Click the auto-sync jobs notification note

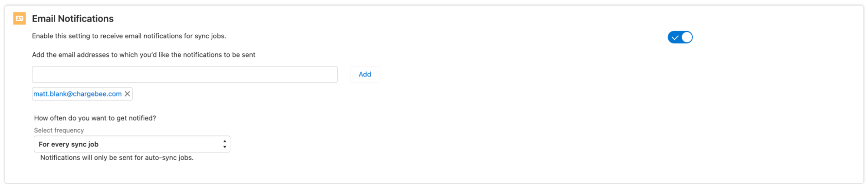coord(117,158)
